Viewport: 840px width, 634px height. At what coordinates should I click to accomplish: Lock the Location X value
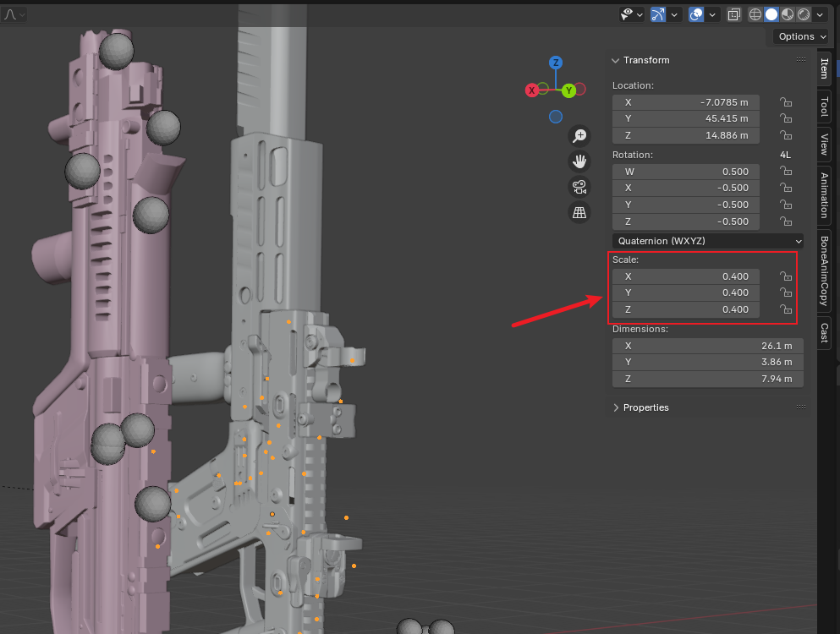tap(786, 102)
